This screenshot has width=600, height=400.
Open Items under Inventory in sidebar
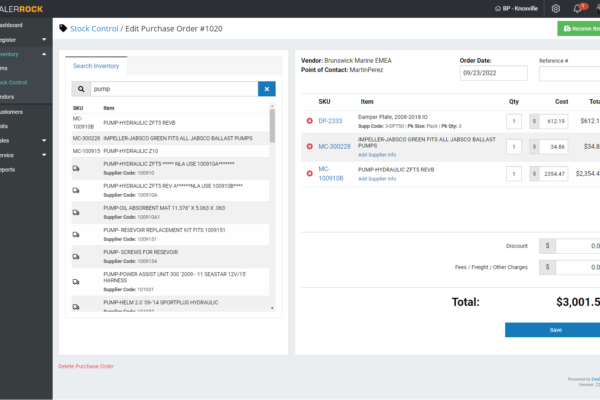click(x=4, y=68)
